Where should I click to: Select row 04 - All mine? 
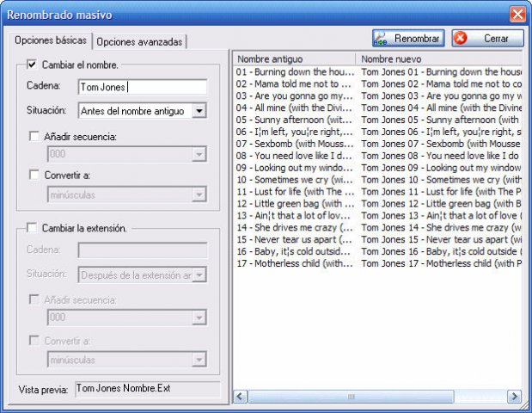click(295, 108)
